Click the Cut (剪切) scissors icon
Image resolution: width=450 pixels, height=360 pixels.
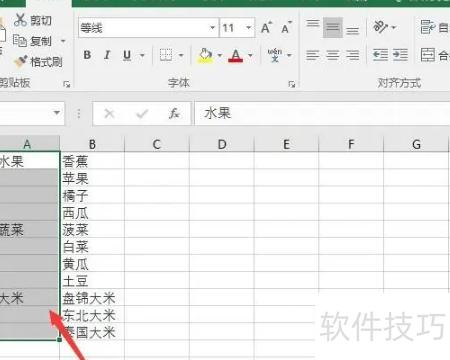point(20,20)
